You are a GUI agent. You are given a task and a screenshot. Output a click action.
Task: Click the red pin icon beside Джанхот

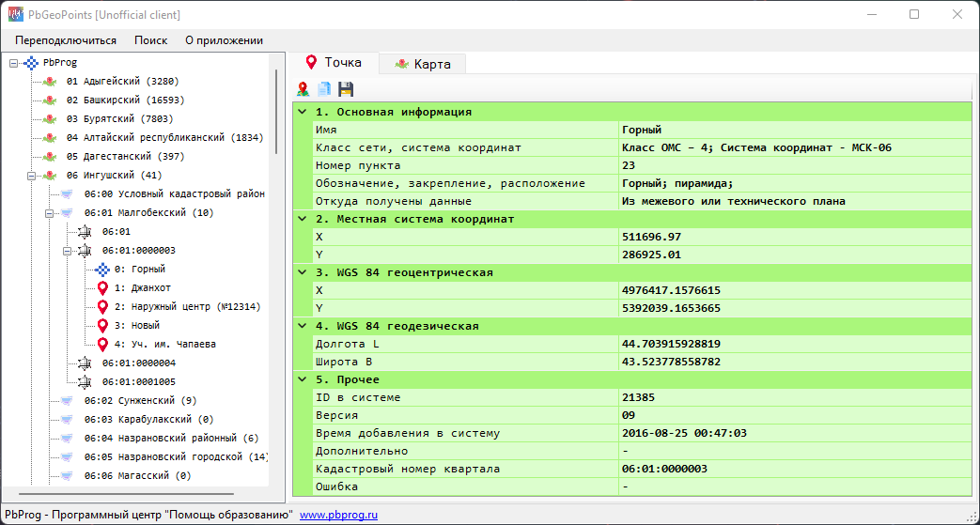point(103,288)
